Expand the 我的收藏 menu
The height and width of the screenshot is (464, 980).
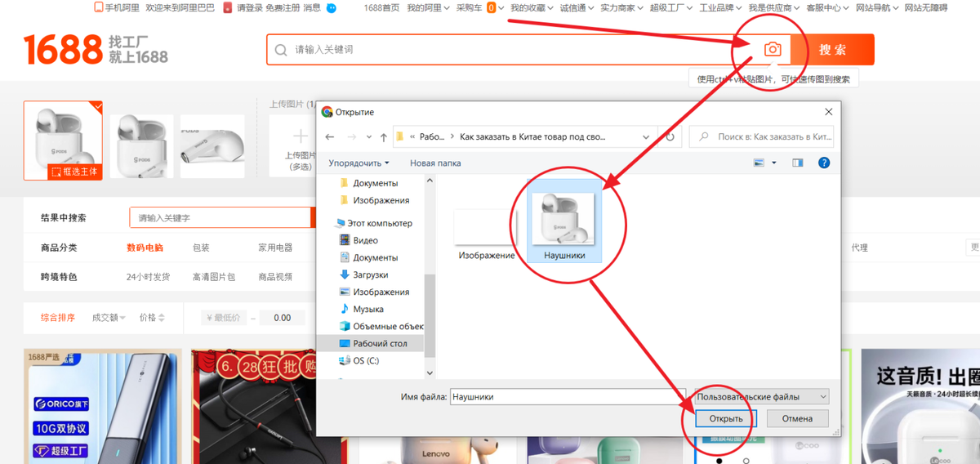(x=532, y=7)
